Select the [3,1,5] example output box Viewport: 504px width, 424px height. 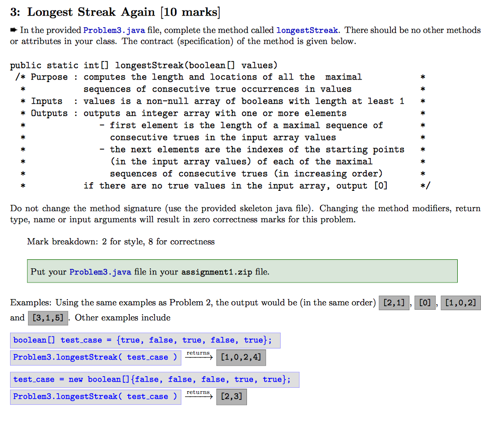click(x=48, y=318)
